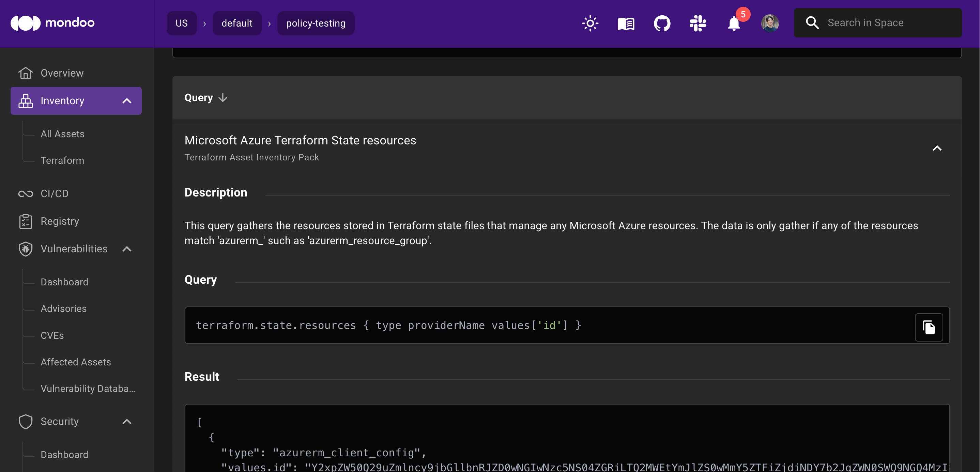Viewport: 980px width, 472px height.
Task: Click the documentation/book icon
Action: pos(627,23)
